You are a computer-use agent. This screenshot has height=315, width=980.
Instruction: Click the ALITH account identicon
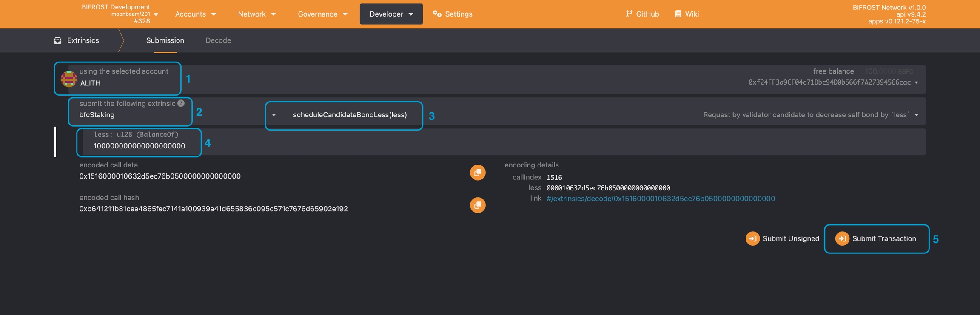[x=68, y=79]
